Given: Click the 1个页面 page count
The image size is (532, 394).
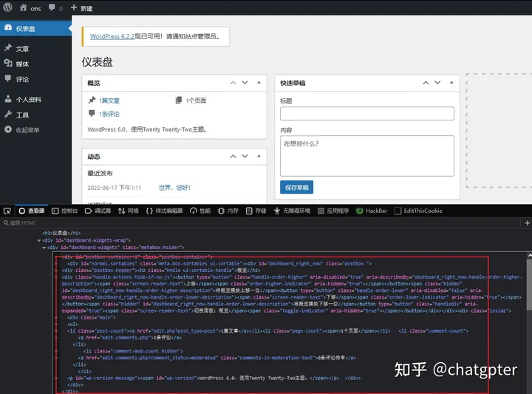Looking at the screenshot, I should [x=196, y=101].
